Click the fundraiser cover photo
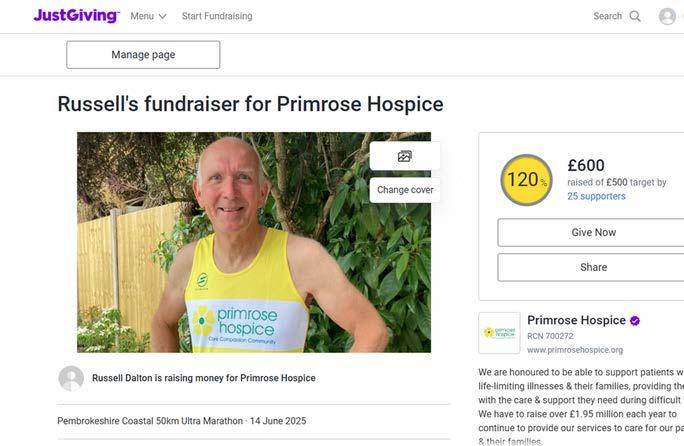The width and height of the screenshot is (684, 446). click(x=254, y=242)
